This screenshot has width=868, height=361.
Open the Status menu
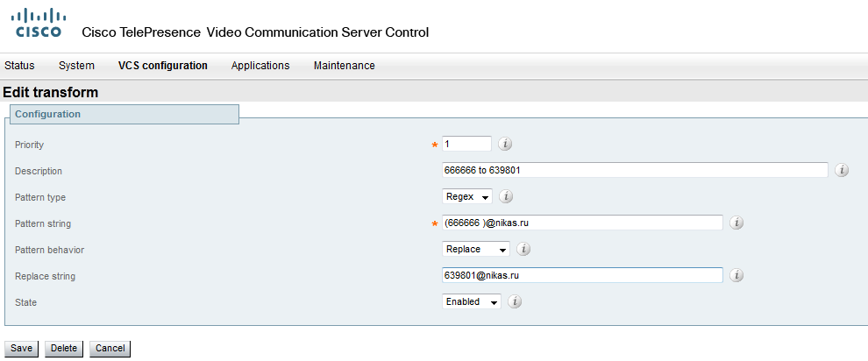(19, 66)
